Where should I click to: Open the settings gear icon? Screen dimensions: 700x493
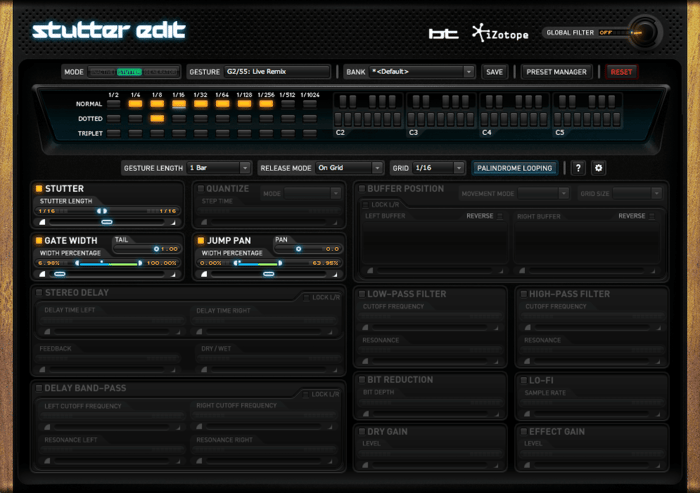coord(598,168)
